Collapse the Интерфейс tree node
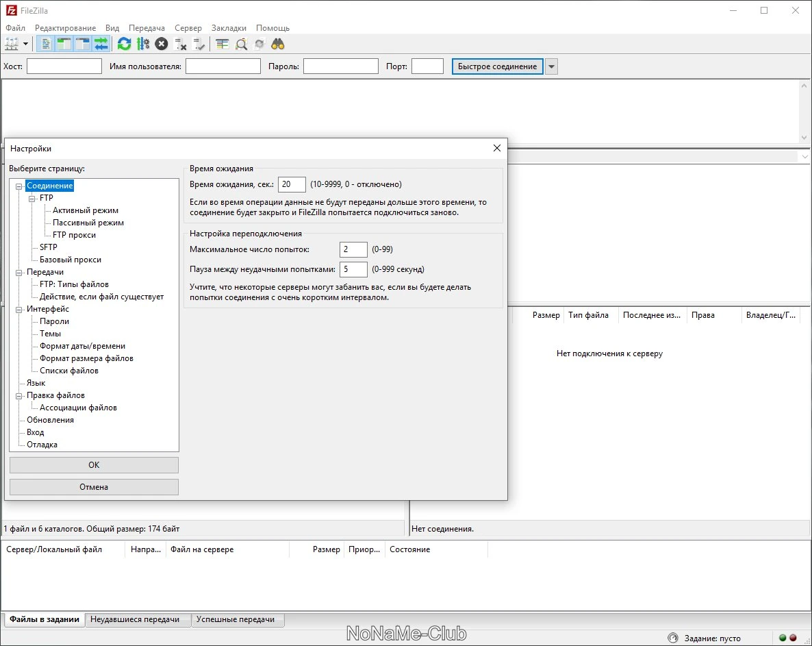812x646 pixels. coord(19,309)
